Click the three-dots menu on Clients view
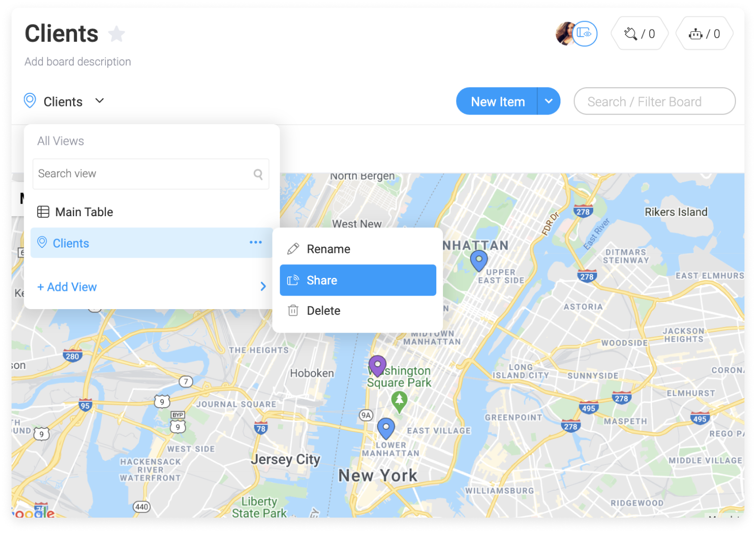Viewport: 756px width, 533px height. (256, 243)
